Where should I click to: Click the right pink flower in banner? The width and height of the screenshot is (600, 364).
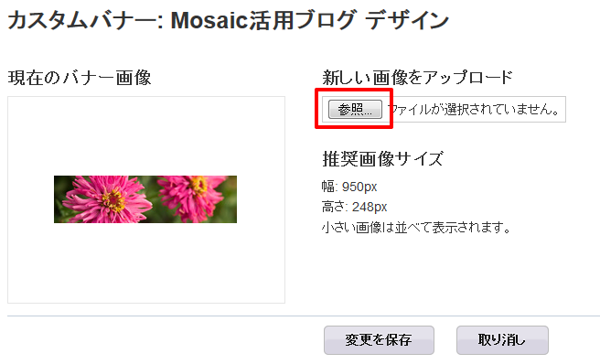[193, 198]
